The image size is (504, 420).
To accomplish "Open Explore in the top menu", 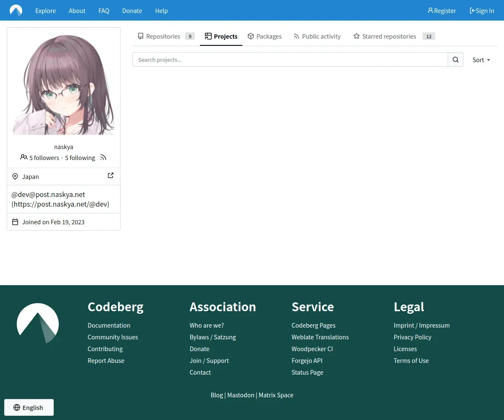I will tap(45, 10).
